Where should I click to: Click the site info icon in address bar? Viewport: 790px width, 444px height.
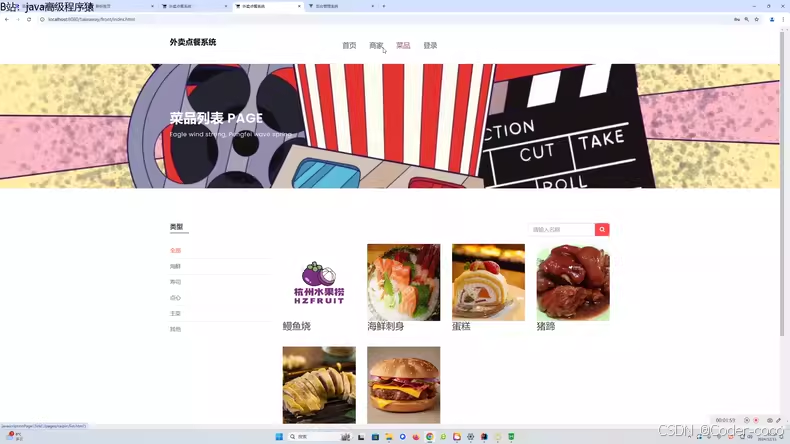click(x=42, y=19)
